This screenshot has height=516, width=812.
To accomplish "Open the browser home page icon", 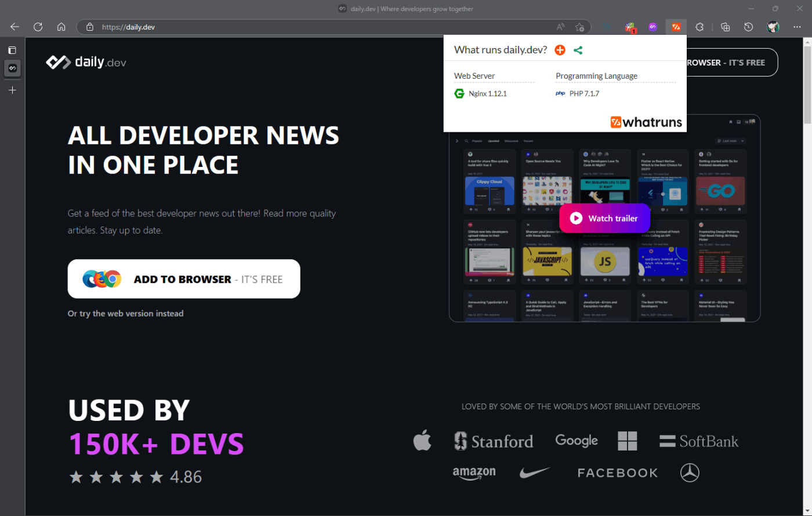I will tap(61, 27).
